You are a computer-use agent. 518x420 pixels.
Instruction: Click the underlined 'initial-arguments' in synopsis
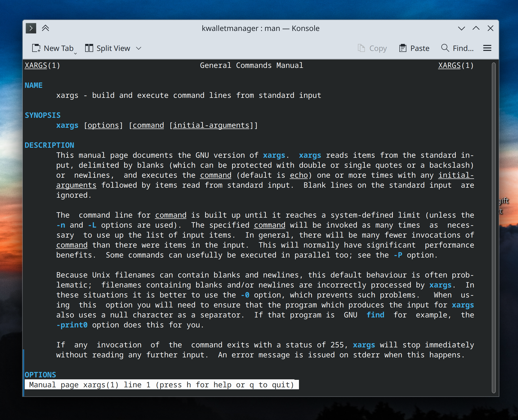[x=211, y=125]
